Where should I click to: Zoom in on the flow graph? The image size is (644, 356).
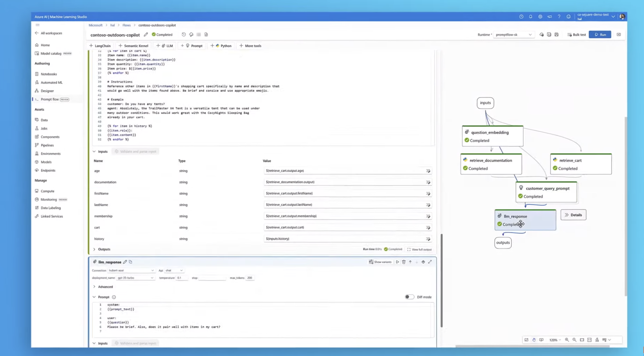(x=567, y=340)
